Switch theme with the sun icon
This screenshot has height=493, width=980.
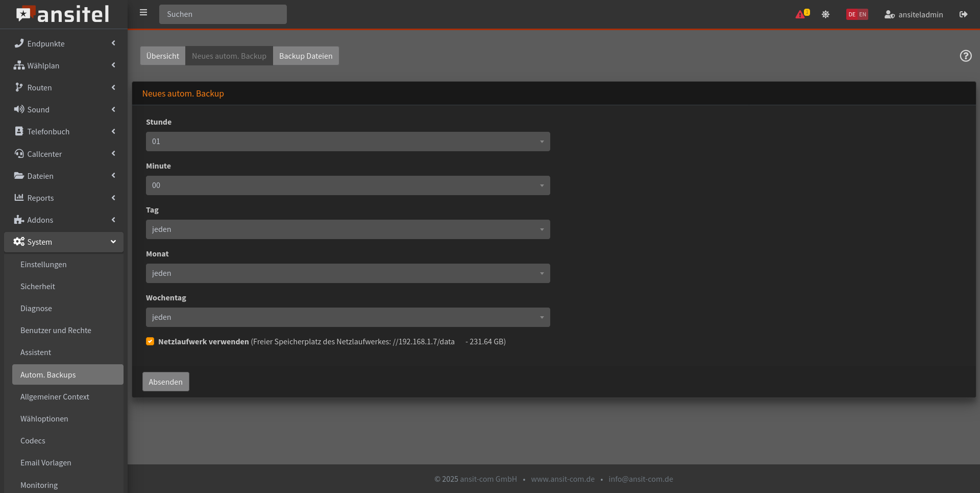point(825,14)
